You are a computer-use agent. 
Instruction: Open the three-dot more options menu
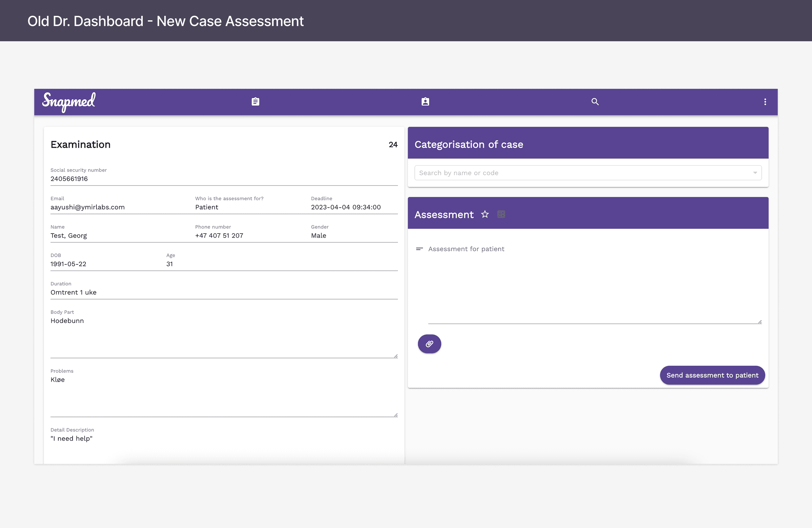pos(765,102)
